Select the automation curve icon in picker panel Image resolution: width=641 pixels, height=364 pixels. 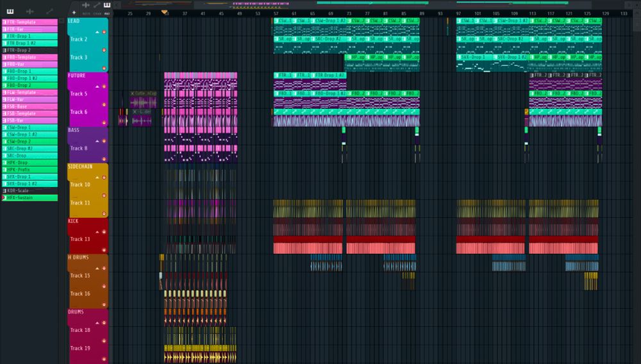(x=49, y=11)
